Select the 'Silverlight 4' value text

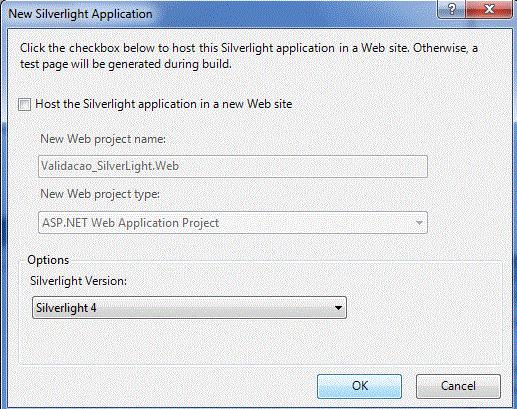[x=66, y=308]
